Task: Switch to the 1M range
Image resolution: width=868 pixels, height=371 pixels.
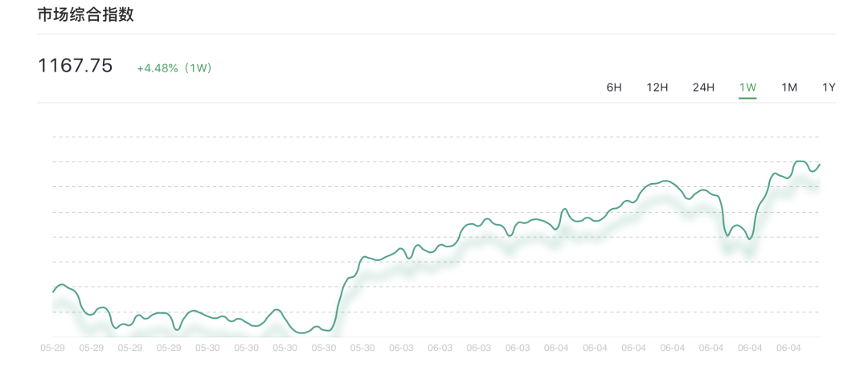Action: coord(789,88)
